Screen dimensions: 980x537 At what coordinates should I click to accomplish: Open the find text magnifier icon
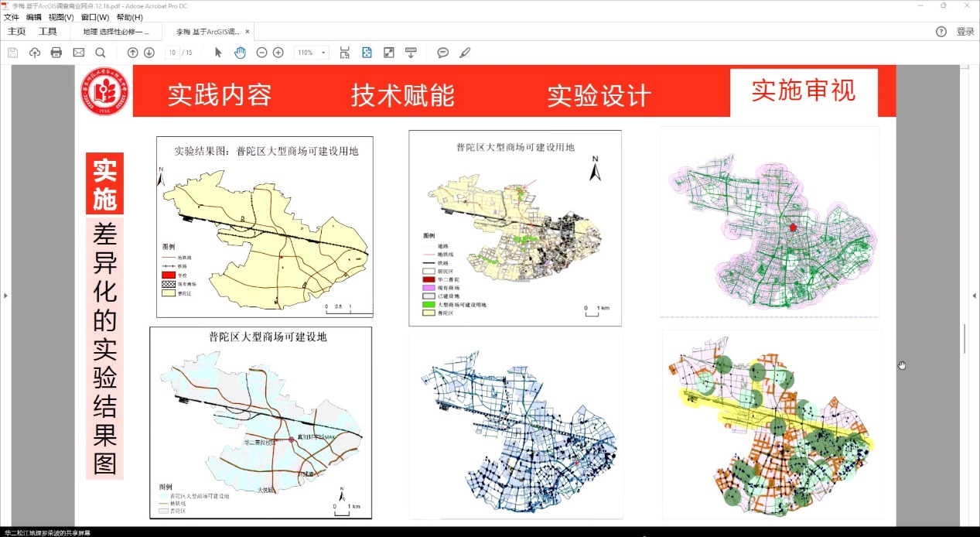click(x=101, y=53)
